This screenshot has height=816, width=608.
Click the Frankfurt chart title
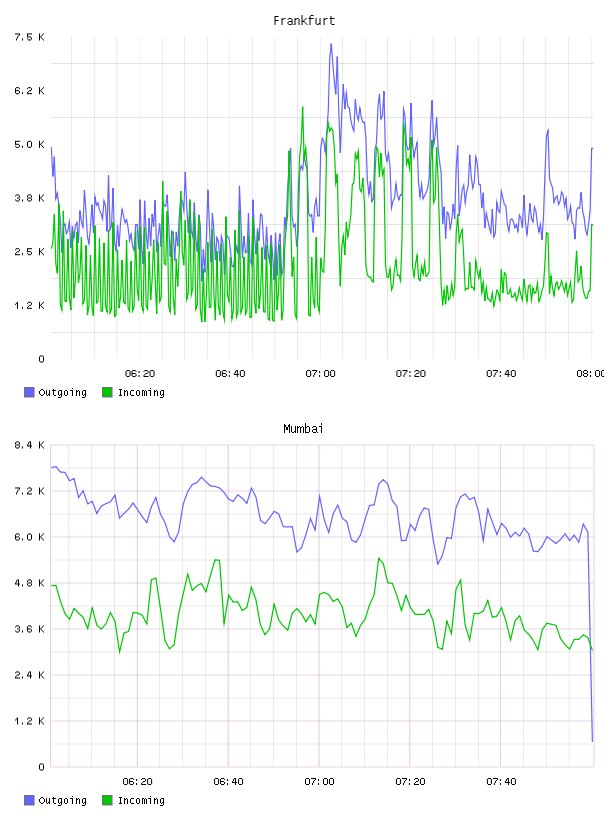pyautogui.click(x=304, y=21)
